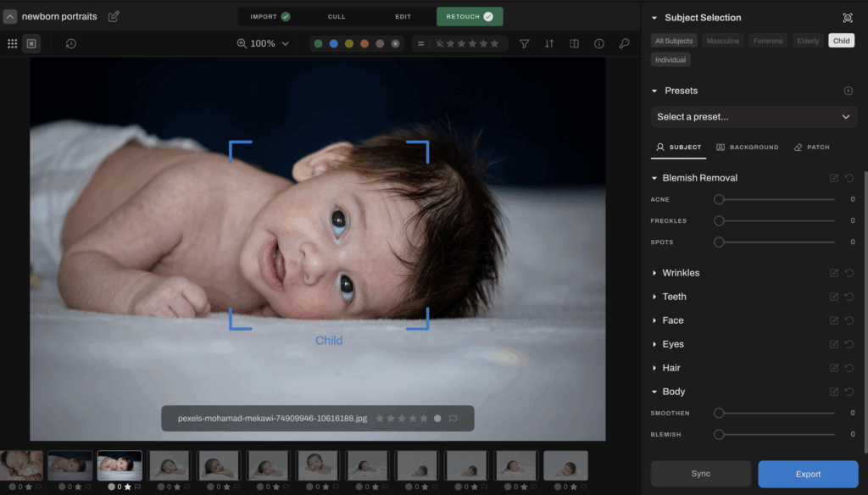
Task: Open the Select a preset dropdown
Action: tap(754, 116)
